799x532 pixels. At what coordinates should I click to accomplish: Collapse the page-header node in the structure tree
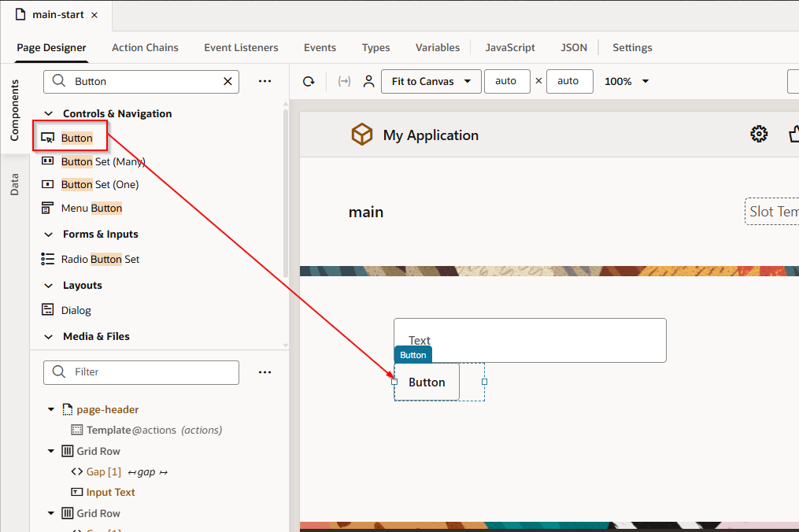pos(50,409)
